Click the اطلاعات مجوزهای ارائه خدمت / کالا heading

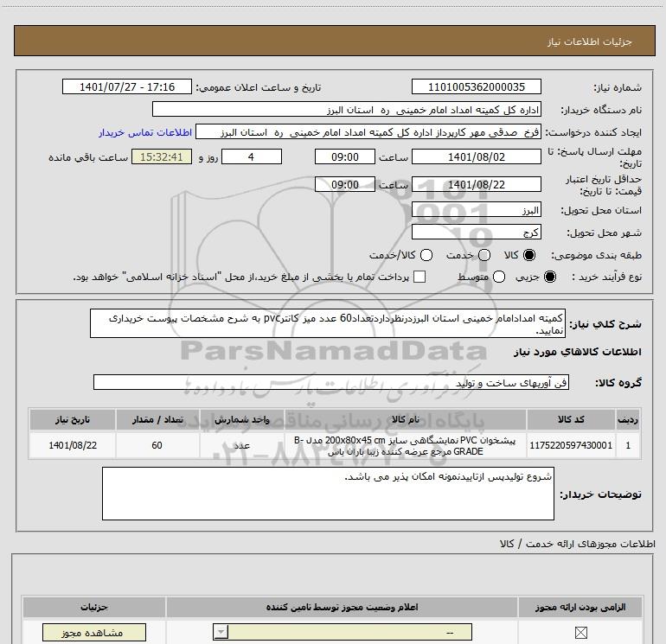578,544
